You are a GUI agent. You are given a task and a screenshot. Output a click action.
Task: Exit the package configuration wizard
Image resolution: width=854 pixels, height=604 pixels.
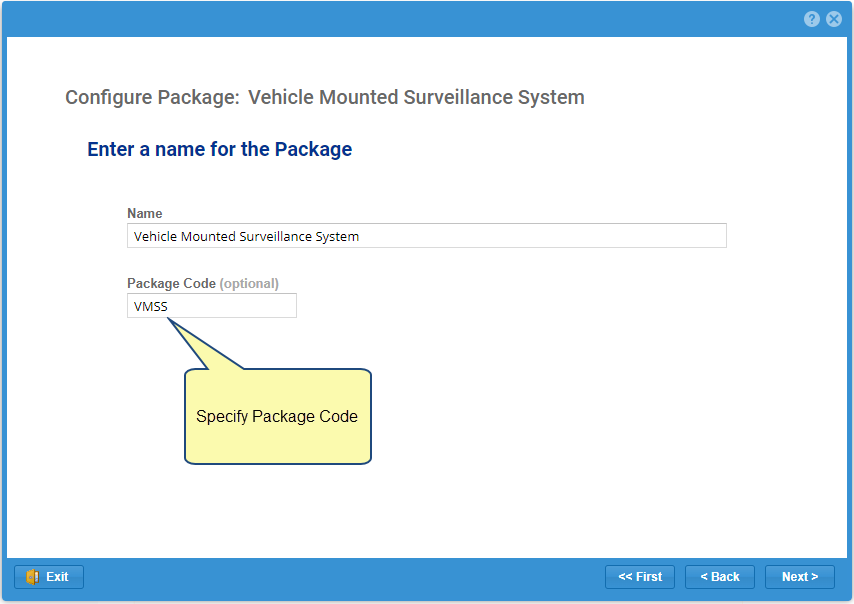tap(49, 577)
